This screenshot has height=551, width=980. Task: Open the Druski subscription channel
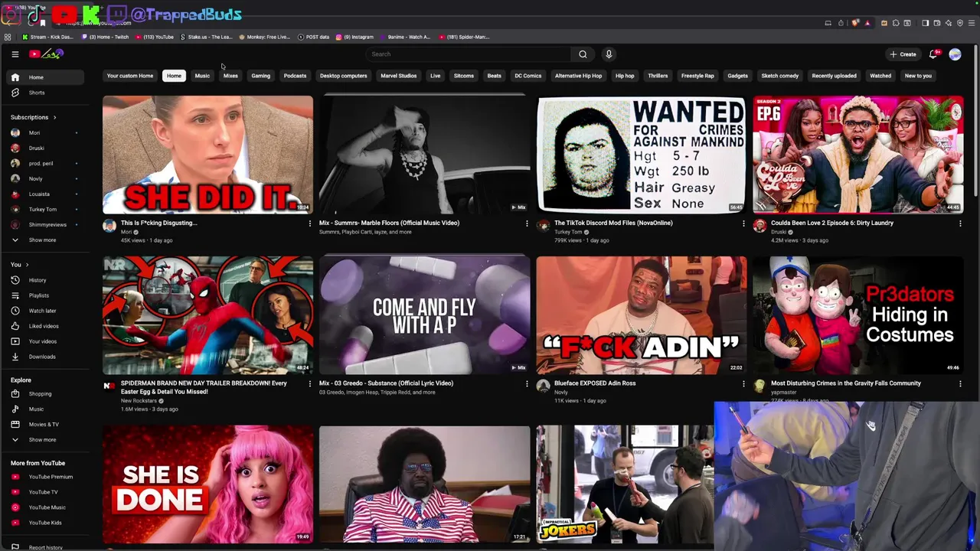46,148
